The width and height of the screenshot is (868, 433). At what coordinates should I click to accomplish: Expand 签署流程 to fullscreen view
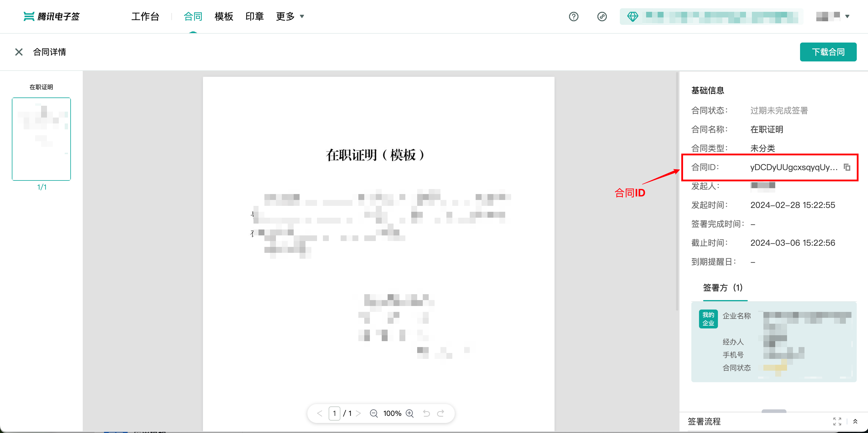coord(837,421)
